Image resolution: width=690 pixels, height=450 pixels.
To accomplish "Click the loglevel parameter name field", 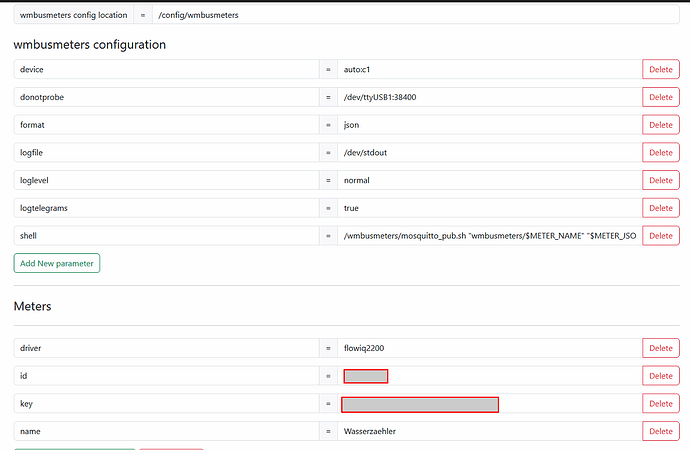I will point(166,180).
